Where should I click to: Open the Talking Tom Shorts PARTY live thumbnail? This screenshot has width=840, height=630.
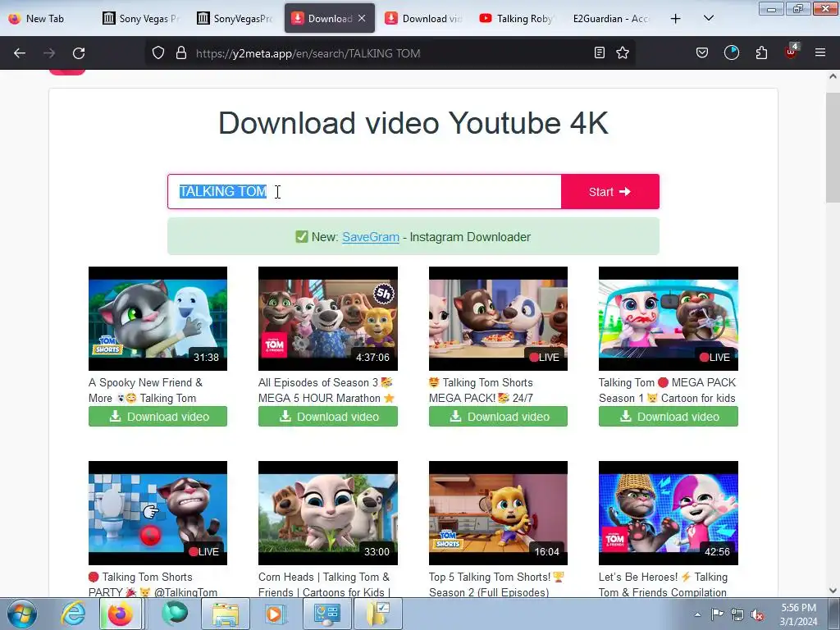point(157,513)
